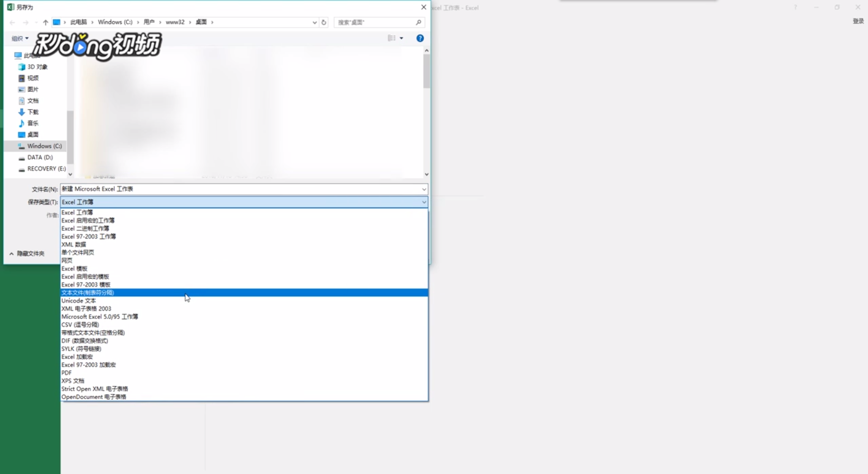Open the view options dropdown arrow
Screen dimensions: 868x474
(x=402, y=38)
